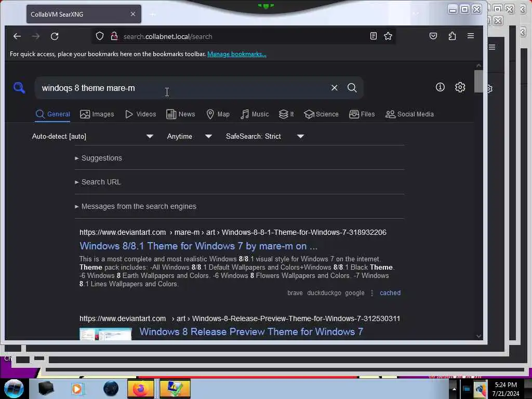Screen dimensions: 532x399
Task: Click the brave engine label
Action: point(295,293)
